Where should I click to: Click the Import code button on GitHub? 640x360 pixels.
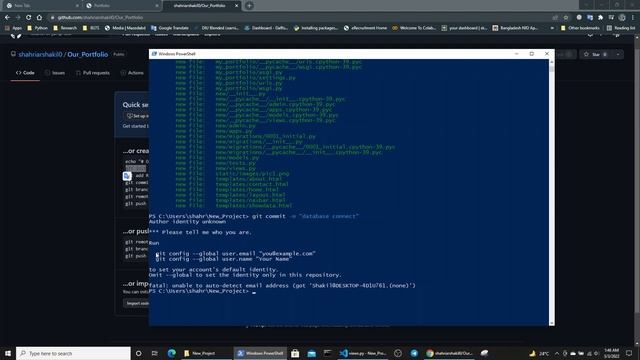click(x=137, y=303)
